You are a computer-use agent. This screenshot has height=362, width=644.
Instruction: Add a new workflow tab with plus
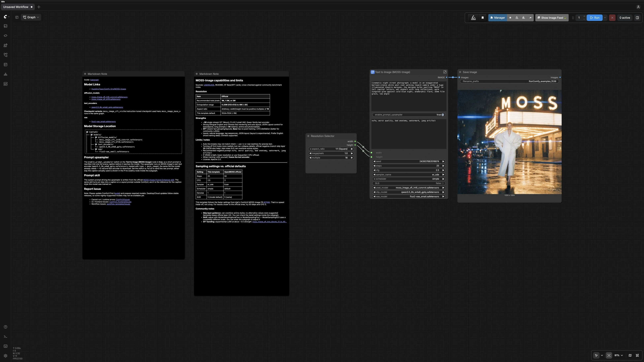(x=39, y=7)
